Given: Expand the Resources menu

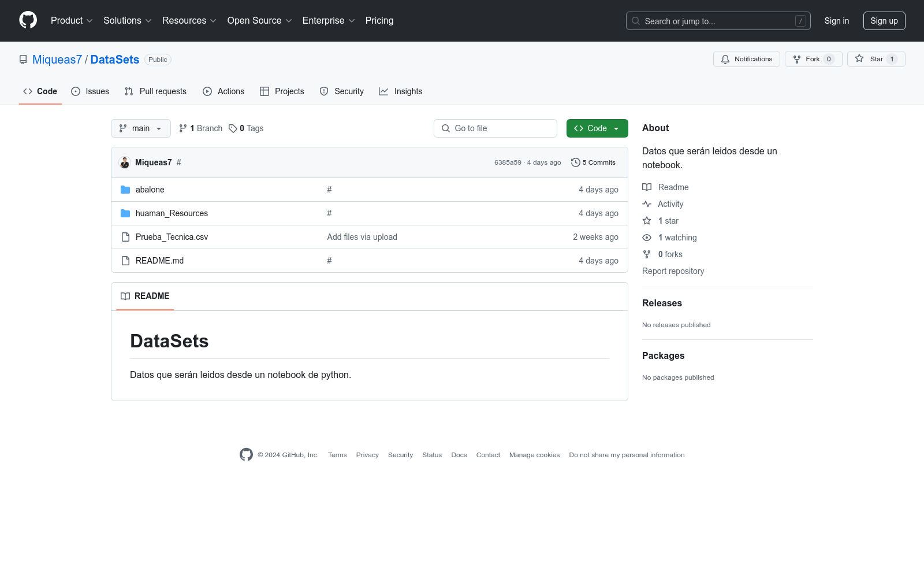Looking at the screenshot, I should pos(189,21).
